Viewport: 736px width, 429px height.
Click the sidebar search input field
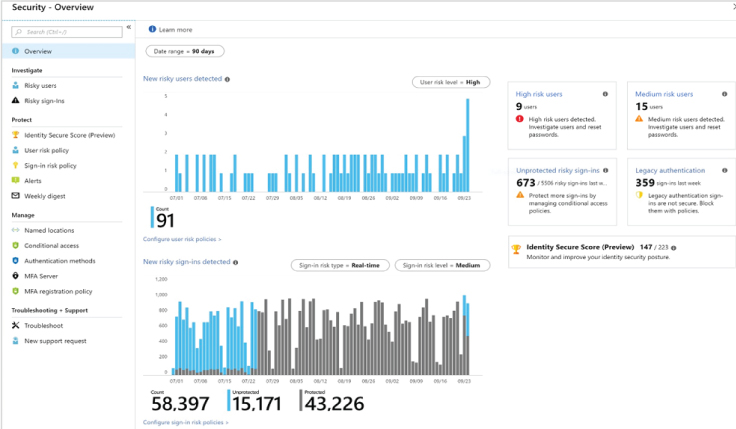68,32
